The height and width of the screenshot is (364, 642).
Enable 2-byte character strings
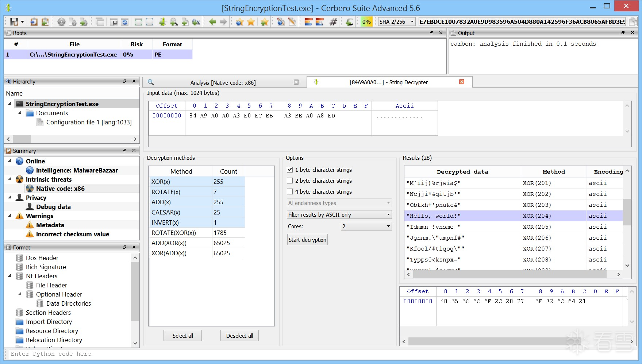coord(290,181)
